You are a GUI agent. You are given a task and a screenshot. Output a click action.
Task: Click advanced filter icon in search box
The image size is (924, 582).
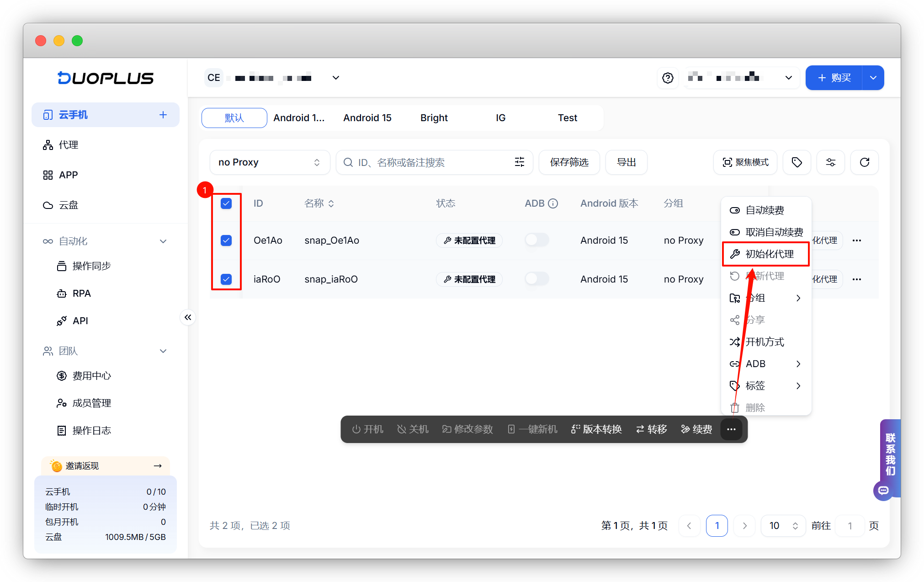click(520, 162)
